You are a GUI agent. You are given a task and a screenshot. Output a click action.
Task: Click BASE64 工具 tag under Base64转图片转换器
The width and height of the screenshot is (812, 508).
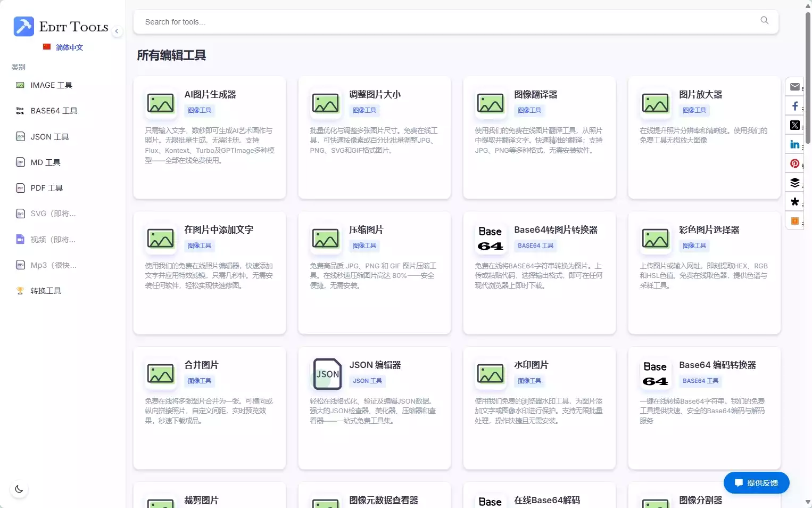coord(536,245)
